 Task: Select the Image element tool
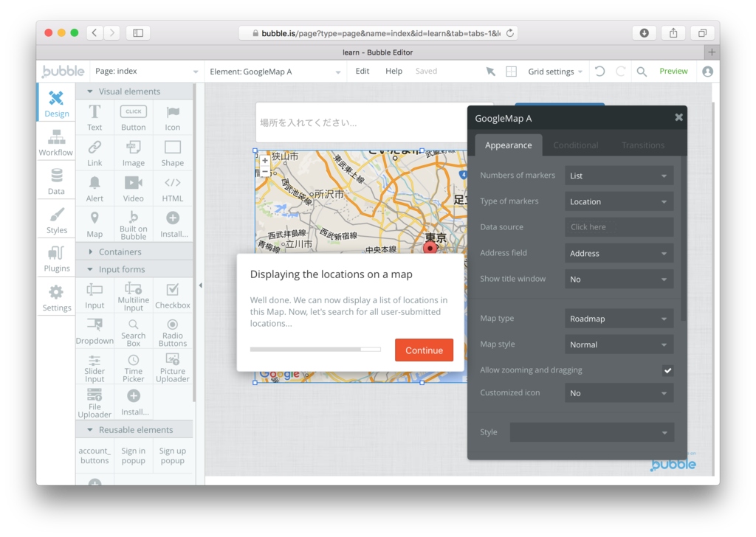[134, 153]
